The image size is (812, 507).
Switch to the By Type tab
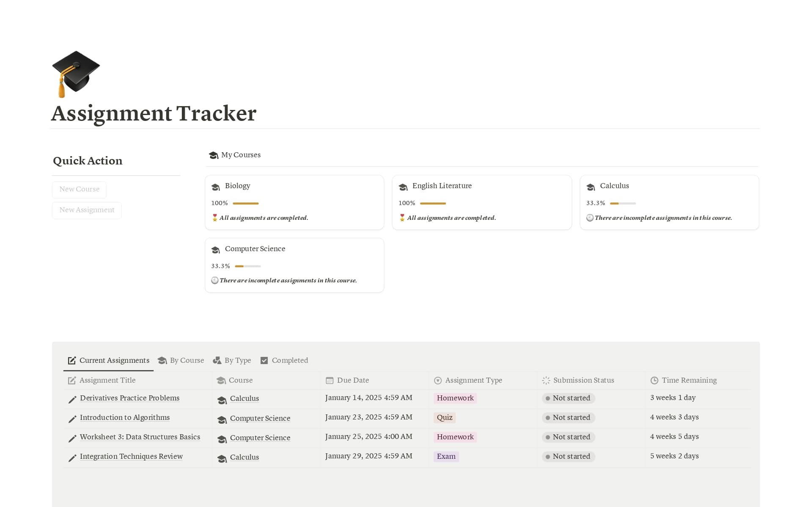tap(238, 360)
